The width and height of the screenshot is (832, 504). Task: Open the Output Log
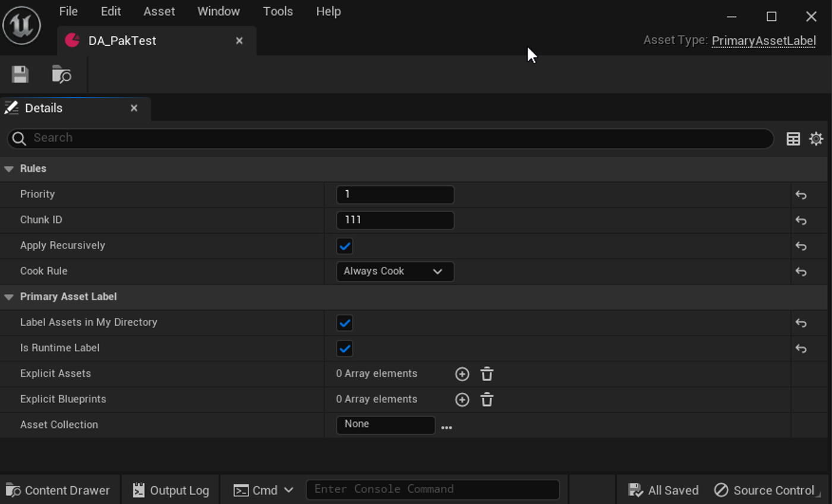coord(171,490)
